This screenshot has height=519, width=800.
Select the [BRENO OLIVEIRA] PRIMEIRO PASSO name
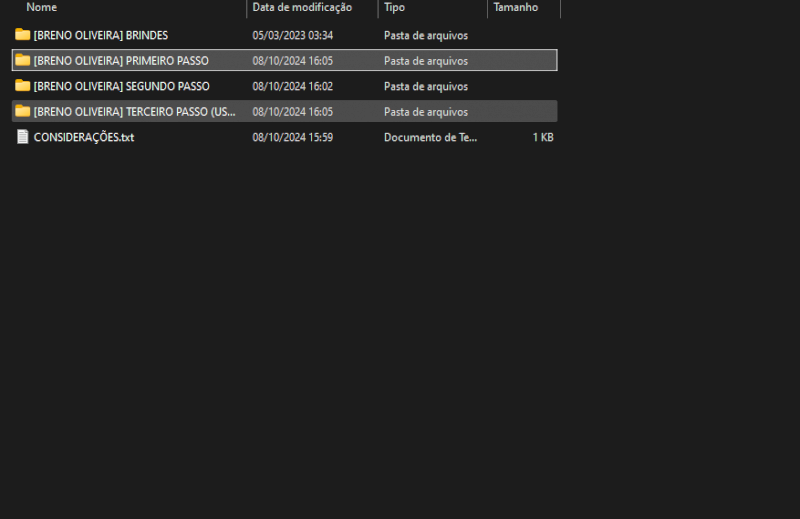coord(121,61)
